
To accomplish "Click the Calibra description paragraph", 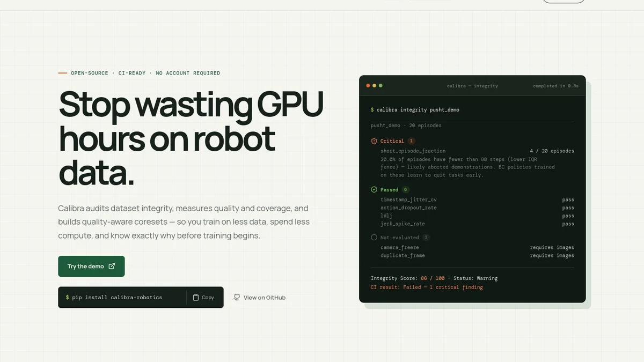I will 184,221.
